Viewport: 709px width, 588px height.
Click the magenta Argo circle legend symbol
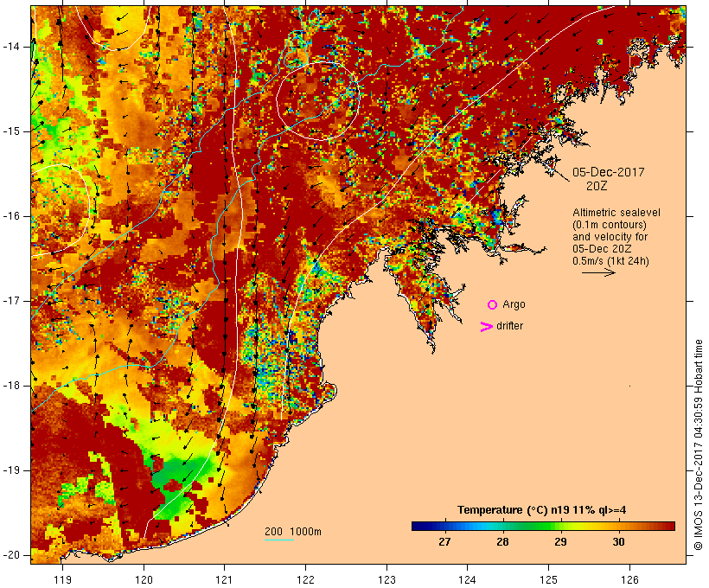[x=493, y=305]
